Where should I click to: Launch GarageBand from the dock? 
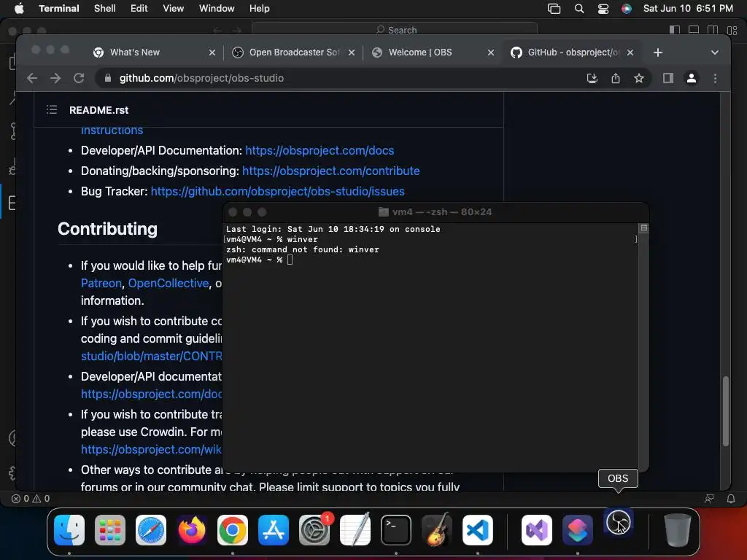tap(437, 530)
